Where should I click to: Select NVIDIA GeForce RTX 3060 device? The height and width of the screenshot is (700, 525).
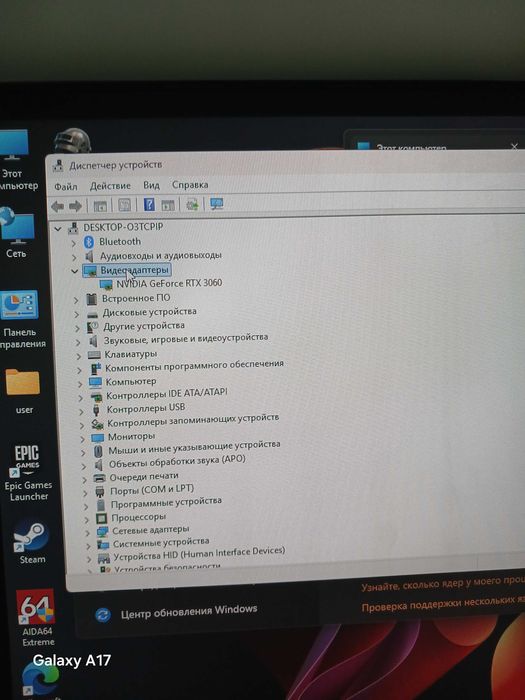click(169, 283)
